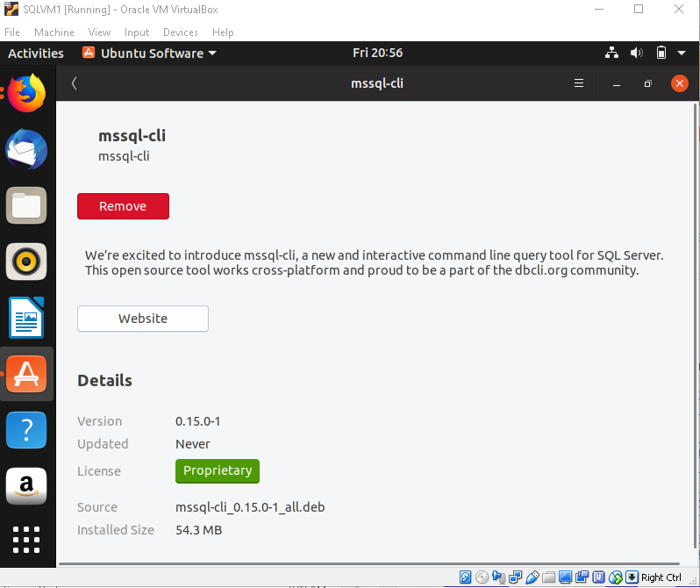
Task: Click the Details heading
Action: coord(105,381)
